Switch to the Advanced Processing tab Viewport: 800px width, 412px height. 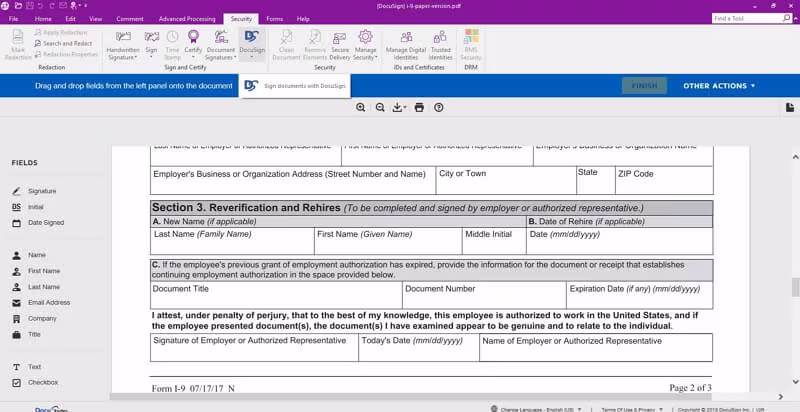[187, 19]
